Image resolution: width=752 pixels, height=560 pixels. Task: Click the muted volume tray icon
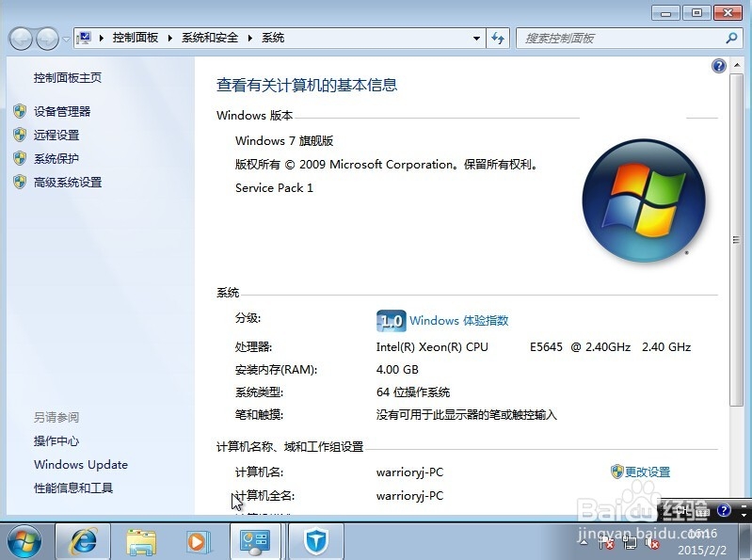652,543
